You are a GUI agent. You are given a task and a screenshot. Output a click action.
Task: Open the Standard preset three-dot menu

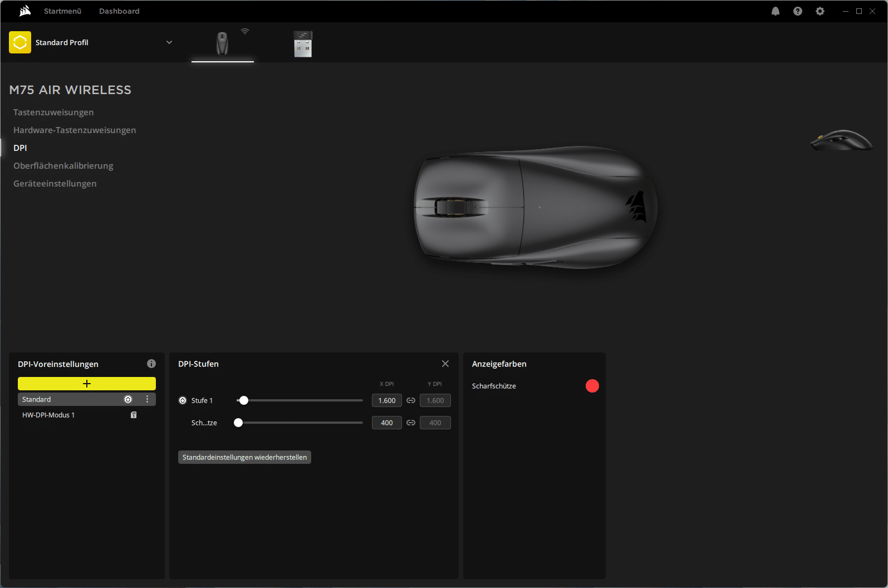(147, 399)
